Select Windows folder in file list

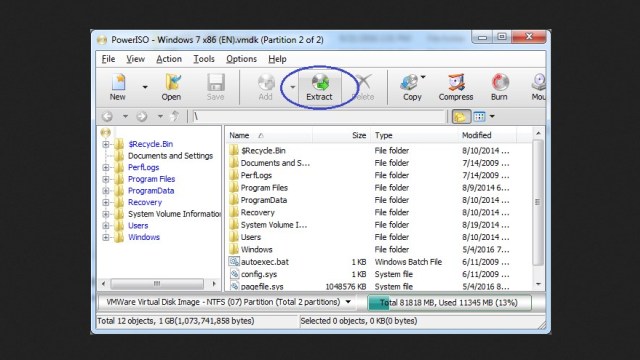(x=256, y=249)
